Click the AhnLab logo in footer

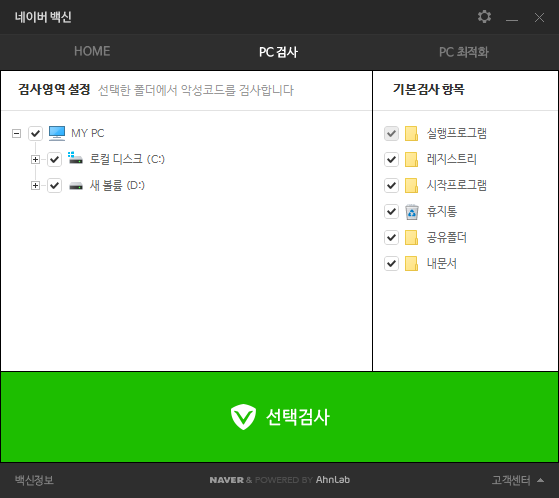point(333,480)
